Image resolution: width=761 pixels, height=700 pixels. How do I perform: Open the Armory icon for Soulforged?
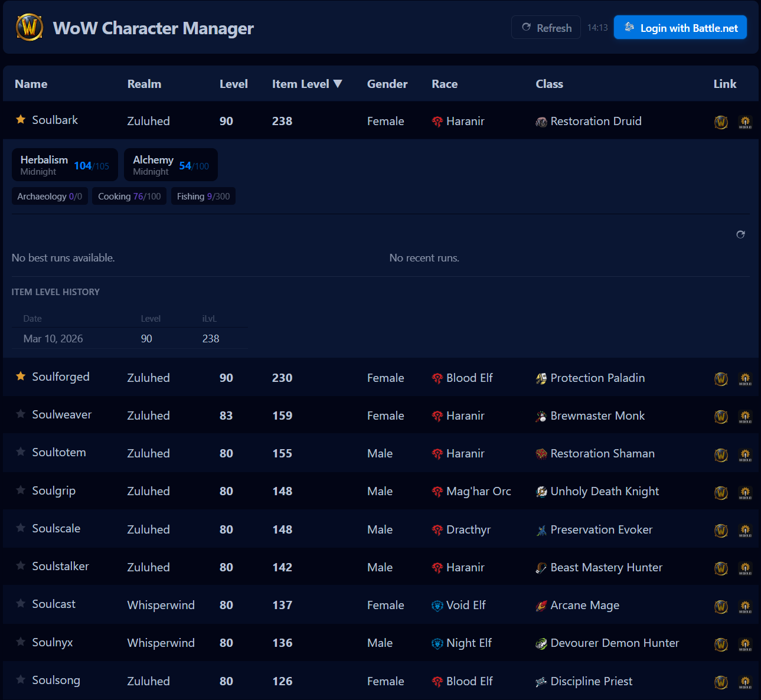point(721,379)
